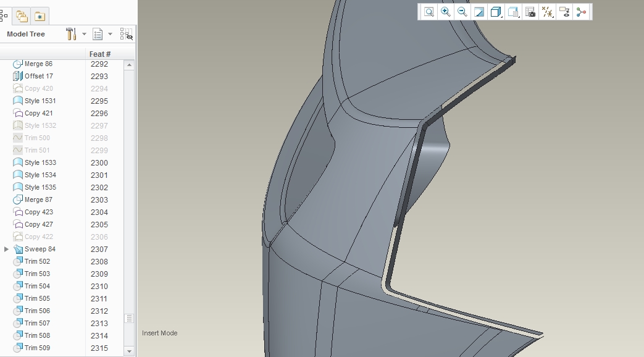Select the greyed Trim 501 feature
Screen dimensions: 644x357
37,150
